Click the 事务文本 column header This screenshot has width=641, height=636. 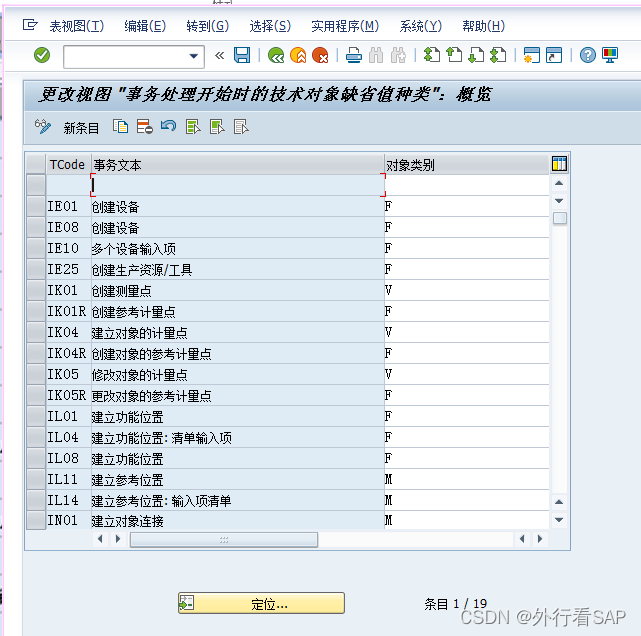point(238,164)
